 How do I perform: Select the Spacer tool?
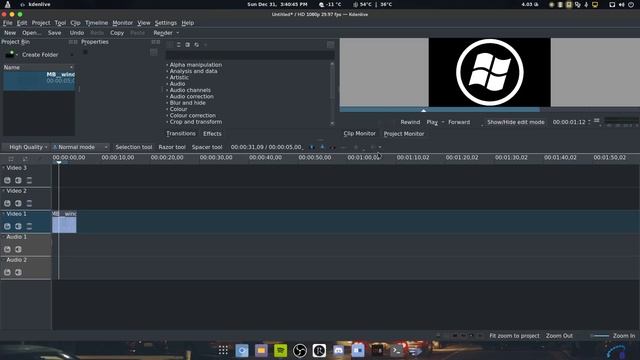tap(207, 147)
